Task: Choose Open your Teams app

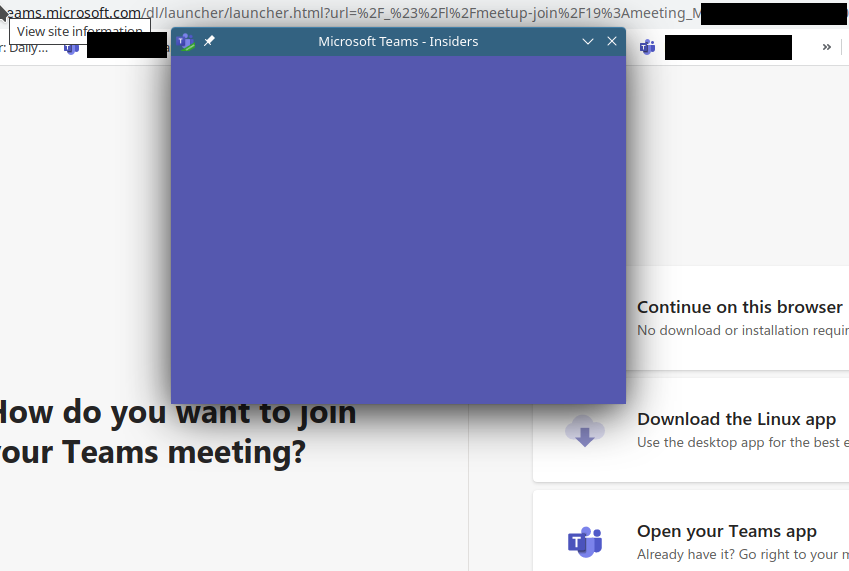Action: (691, 531)
